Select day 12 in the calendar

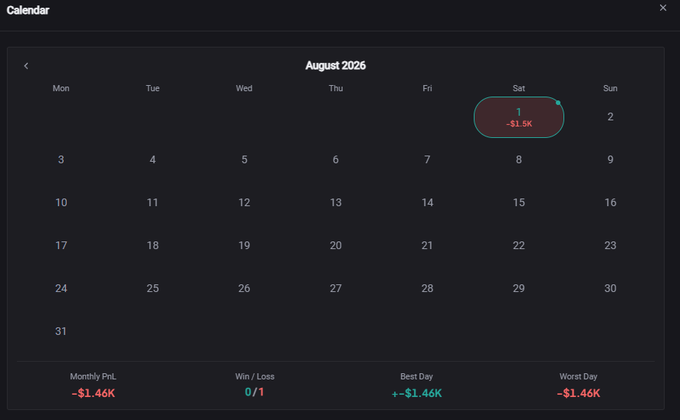[244, 203]
